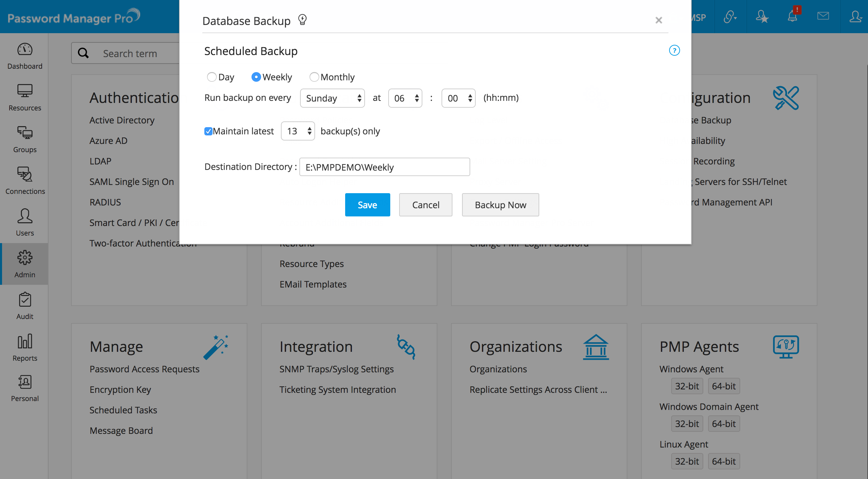The width and height of the screenshot is (868, 479).
Task: Click the mail envelope icon
Action: click(823, 16)
